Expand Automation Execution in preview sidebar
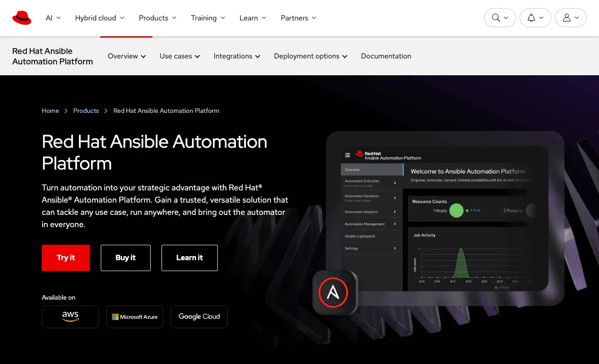The image size is (599, 364). 372,183
